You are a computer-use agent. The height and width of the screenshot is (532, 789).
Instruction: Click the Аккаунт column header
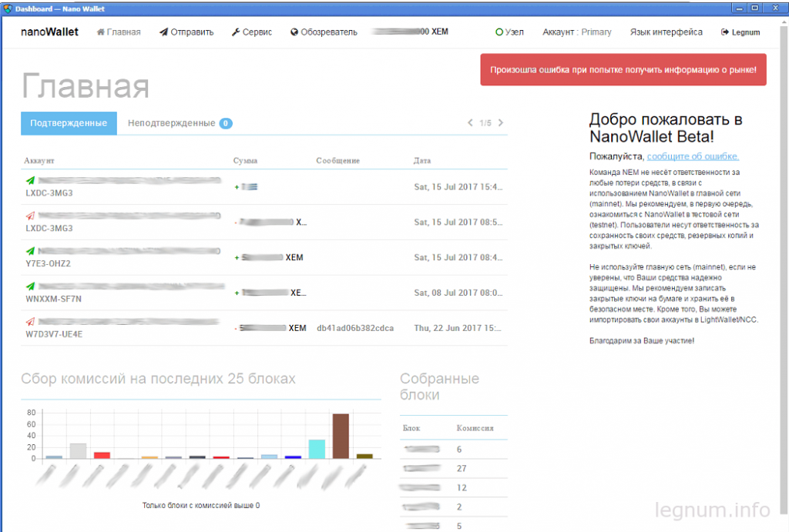click(39, 160)
